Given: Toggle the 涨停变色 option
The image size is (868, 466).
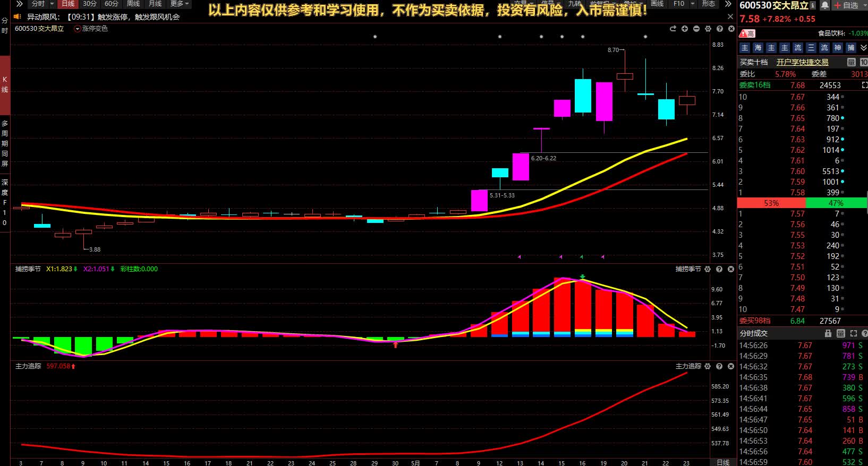Looking at the screenshot, I should click(x=91, y=29).
